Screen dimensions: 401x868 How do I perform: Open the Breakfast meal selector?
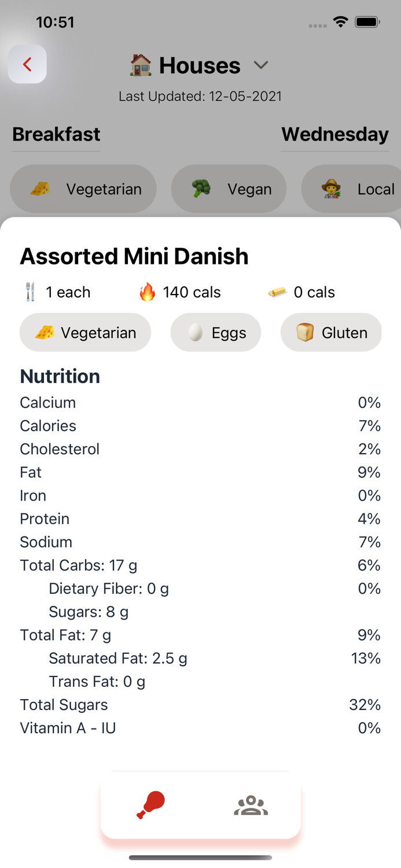56,134
